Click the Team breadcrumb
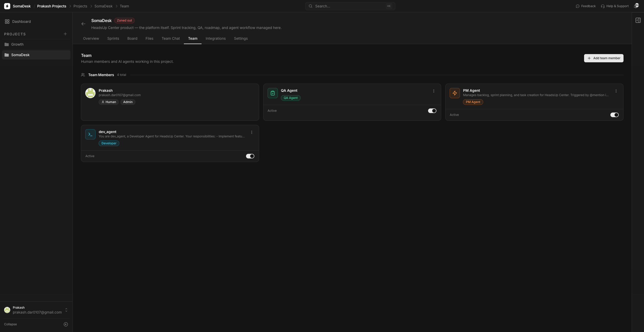Viewport: 644px width, 332px height. click(124, 6)
